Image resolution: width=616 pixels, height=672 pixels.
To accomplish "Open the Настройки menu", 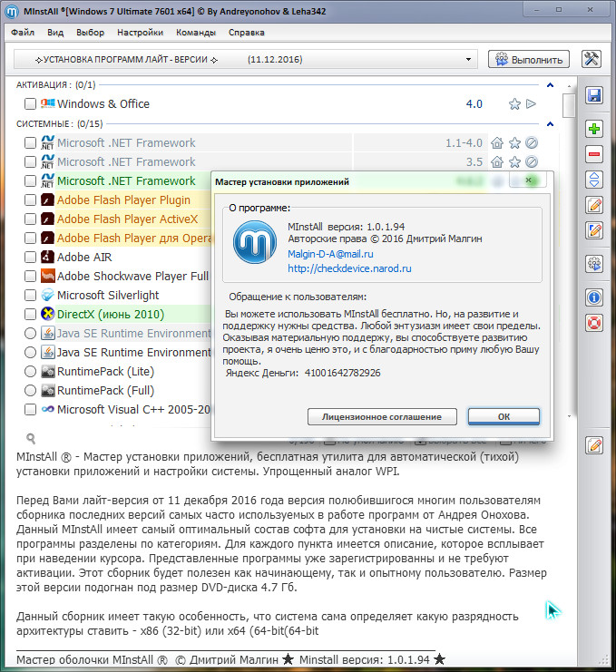I will point(141,32).
